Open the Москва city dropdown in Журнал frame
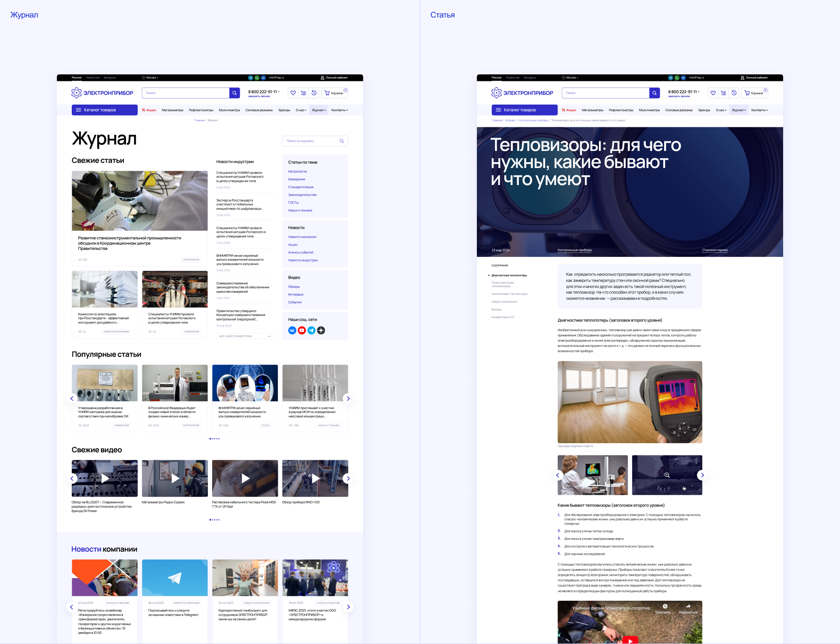840x644 pixels. 150,77
